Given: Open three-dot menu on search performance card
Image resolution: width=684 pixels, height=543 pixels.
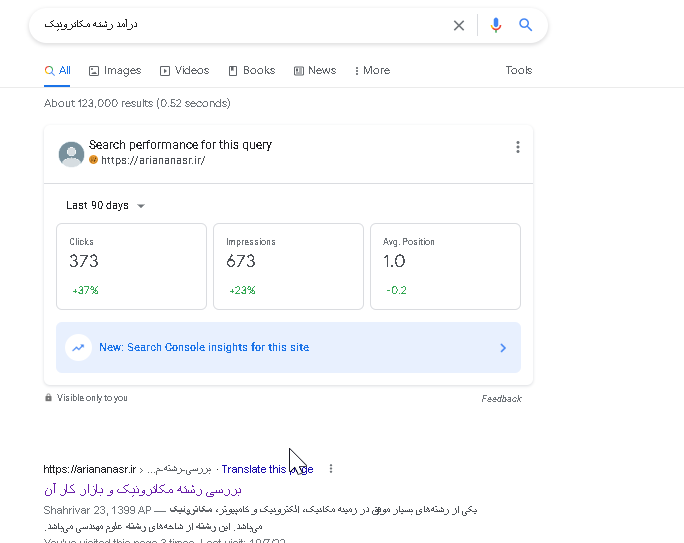Looking at the screenshot, I should (518, 147).
